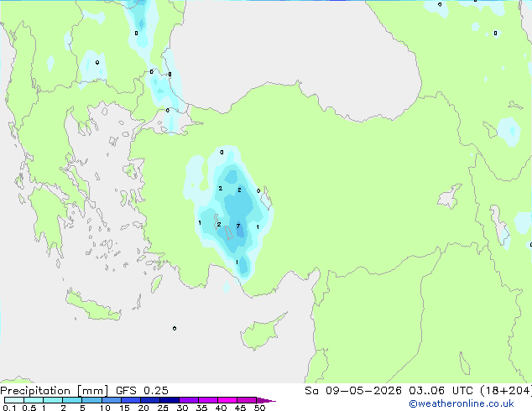Viewport: 532px width, 411px height.
Task: Click the legend scale label '50'
Action: [260, 408]
